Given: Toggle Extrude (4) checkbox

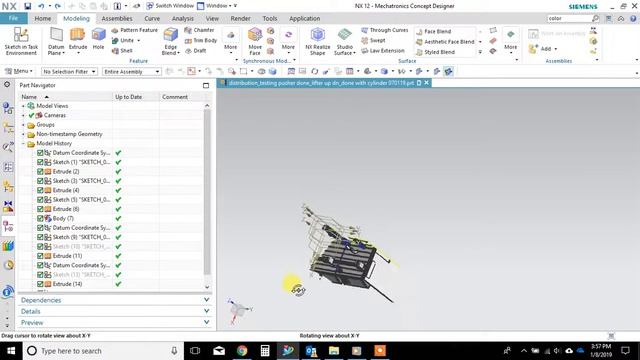Looking at the screenshot, I should [40, 190].
